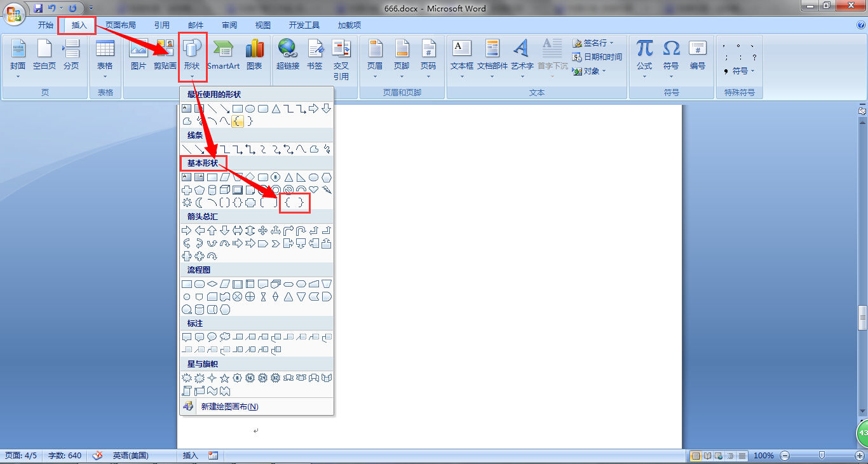Select the chevron arrow shape

click(276, 243)
